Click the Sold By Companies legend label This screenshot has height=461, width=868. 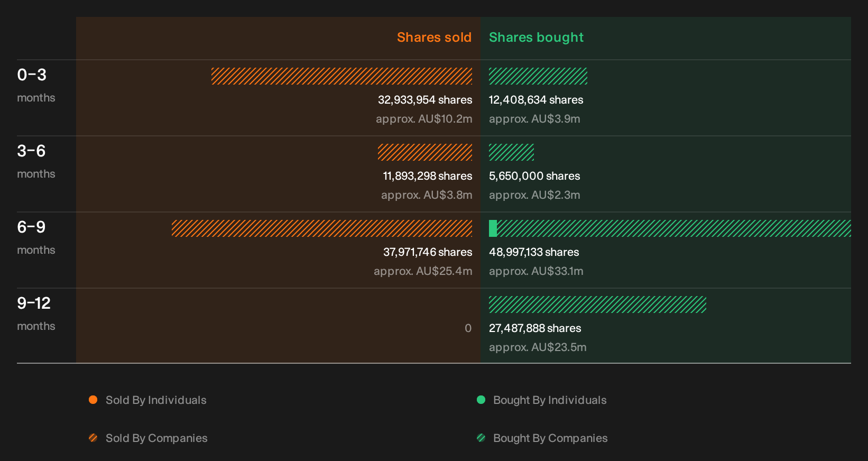[156, 438]
